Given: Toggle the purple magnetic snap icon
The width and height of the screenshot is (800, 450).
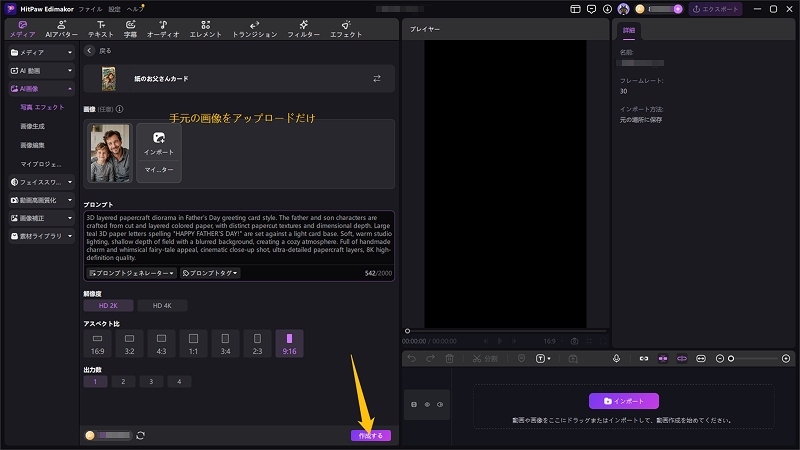Looking at the screenshot, I should coord(663,359).
